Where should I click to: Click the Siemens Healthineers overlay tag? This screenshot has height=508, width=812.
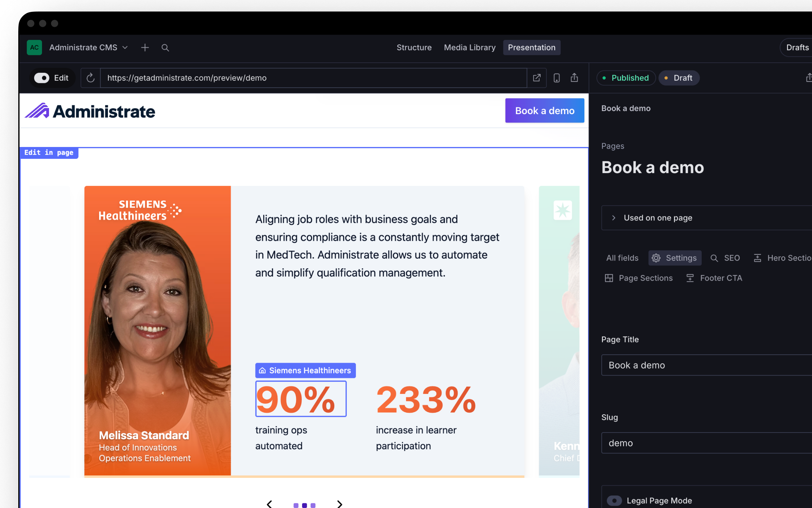[x=306, y=371]
